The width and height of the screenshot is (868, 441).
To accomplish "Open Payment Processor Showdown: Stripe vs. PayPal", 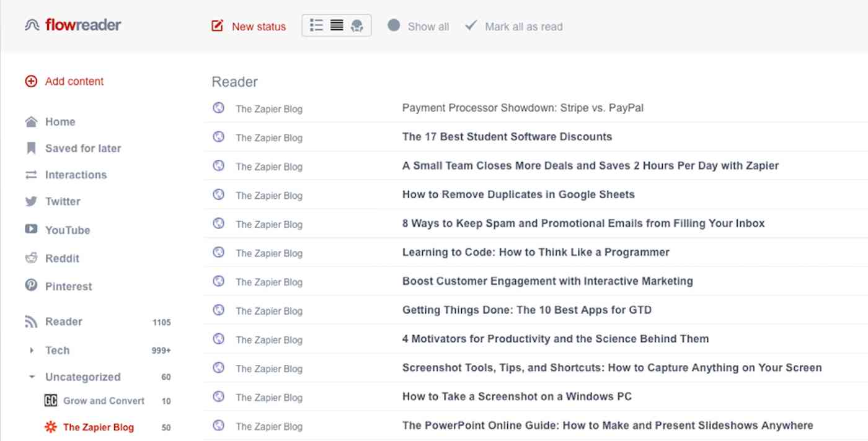I will click(x=523, y=108).
